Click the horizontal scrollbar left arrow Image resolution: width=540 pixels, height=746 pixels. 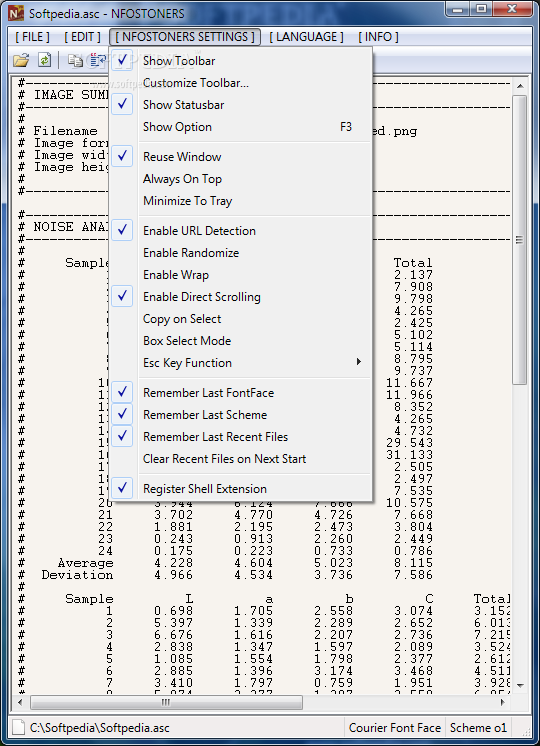[20, 702]
